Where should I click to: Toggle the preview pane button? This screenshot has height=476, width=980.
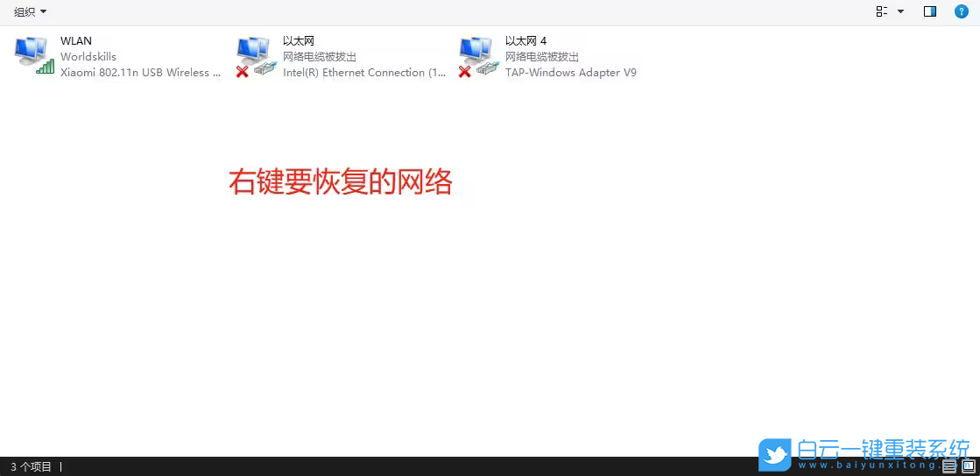(x=930, y=11)
